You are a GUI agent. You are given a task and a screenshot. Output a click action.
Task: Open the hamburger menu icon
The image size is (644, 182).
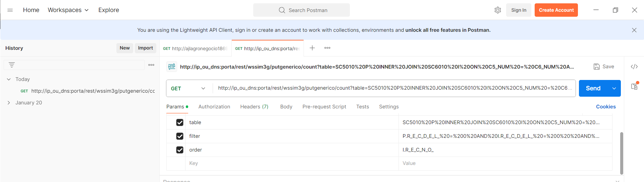coord(10,10)
